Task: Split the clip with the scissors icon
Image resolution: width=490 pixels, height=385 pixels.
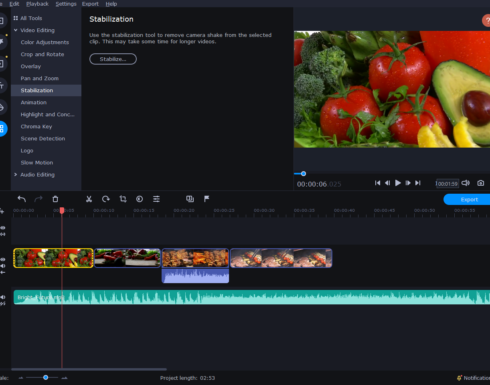Action: click(x=89, y=199)
